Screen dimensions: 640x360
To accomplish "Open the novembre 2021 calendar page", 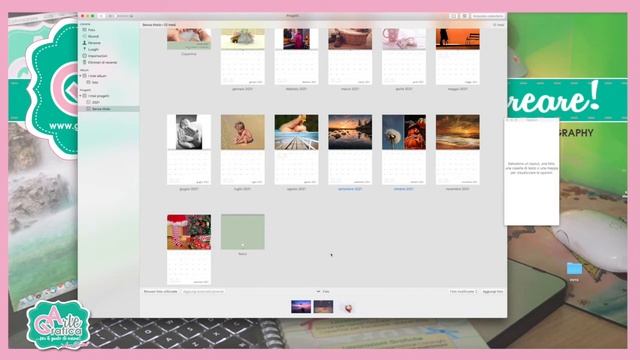I will coord(458,149).
